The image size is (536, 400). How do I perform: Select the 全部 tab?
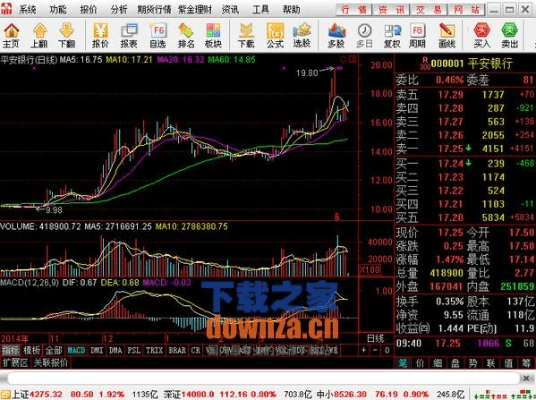point(54,350)
